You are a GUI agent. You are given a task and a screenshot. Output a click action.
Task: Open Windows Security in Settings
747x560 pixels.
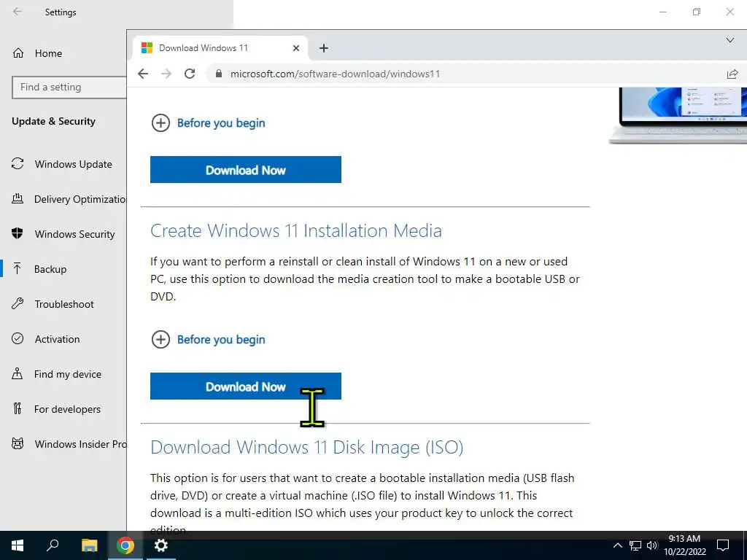pos(63,234)
